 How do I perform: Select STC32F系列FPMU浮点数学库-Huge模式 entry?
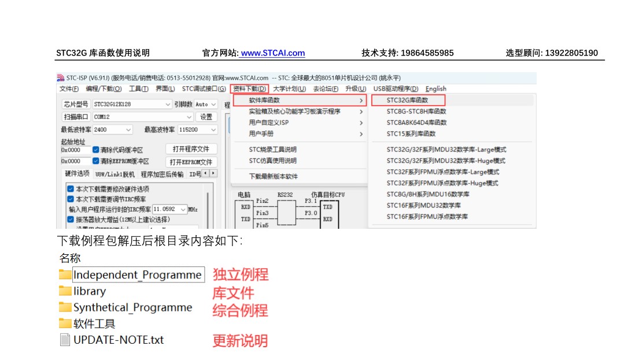[x=442, y=183]
